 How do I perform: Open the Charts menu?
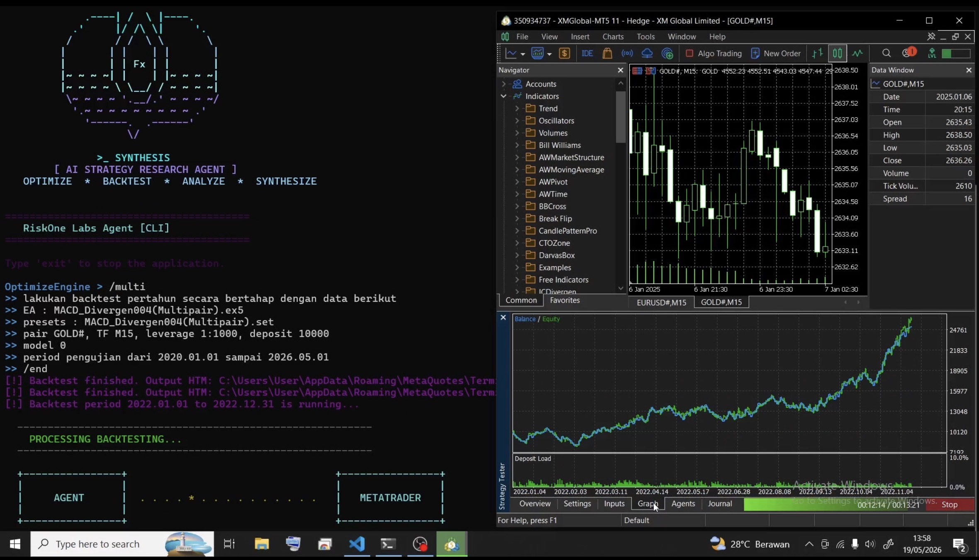pyautogui.click(x=613, y=36)
